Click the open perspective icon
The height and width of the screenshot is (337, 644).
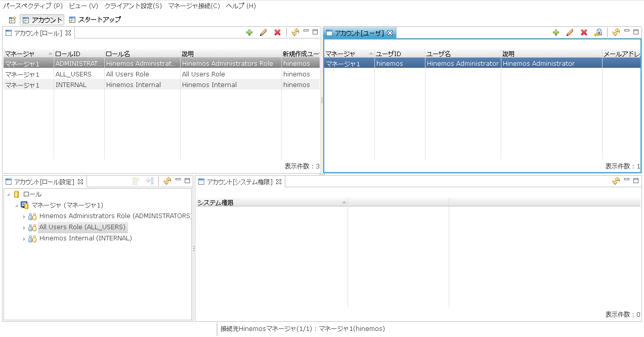click(13, 20)
